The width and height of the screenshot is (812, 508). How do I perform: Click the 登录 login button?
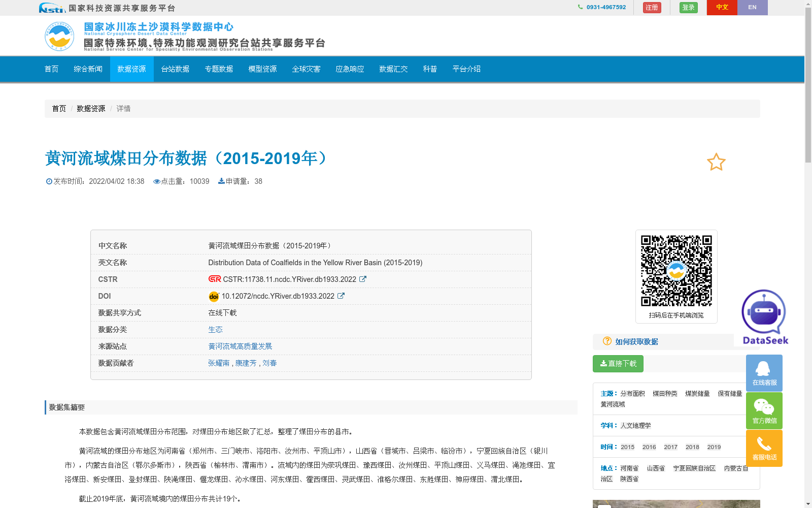click(688, 8)
